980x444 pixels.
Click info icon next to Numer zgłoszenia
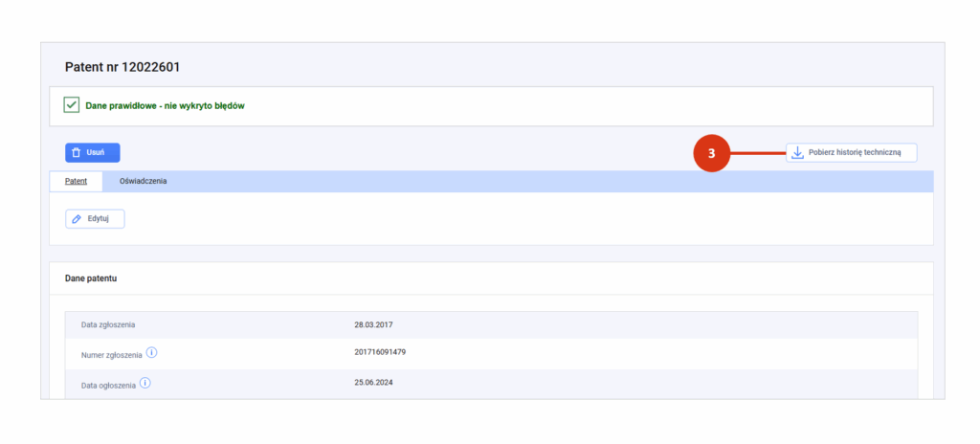click(151, 353)
